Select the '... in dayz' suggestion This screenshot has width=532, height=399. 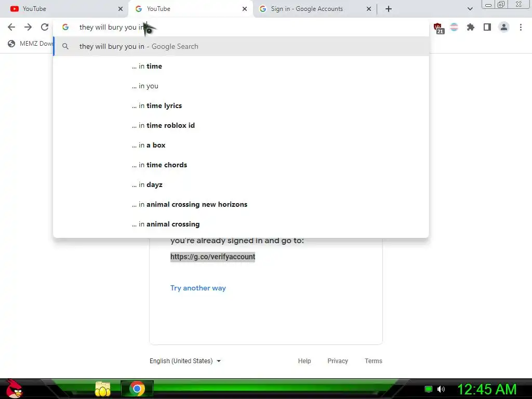click(x=241, y=184)
